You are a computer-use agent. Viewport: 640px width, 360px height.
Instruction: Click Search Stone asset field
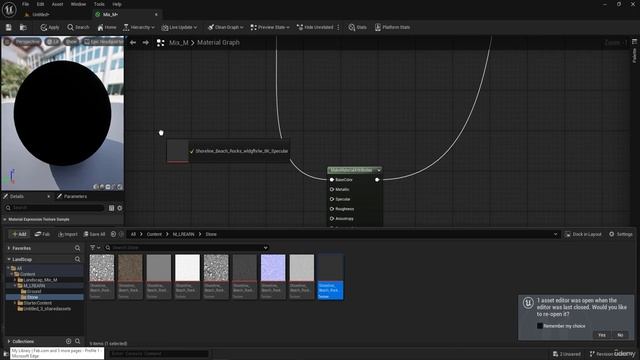click(x=186, y=248)
